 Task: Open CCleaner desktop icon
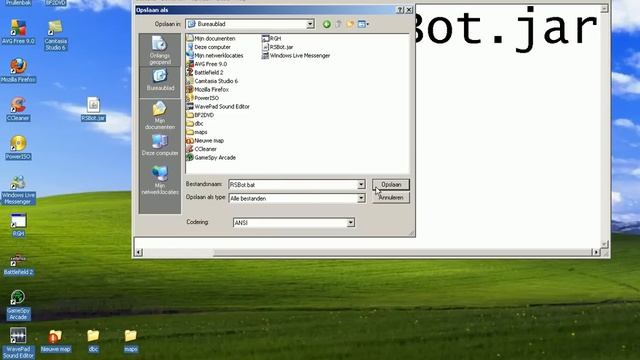(x=18, y=109)
